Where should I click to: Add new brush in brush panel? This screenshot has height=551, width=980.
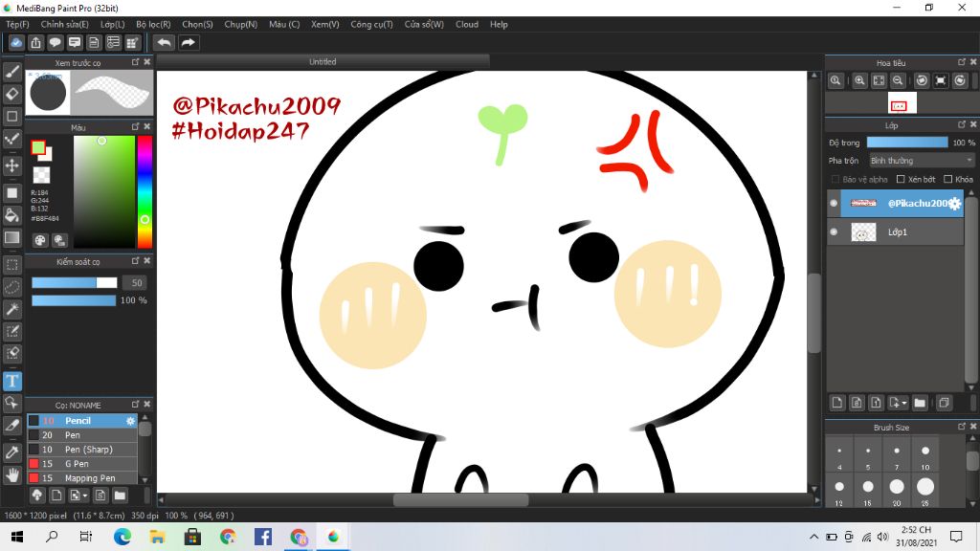pyautogui.click(x=56, y=496)
